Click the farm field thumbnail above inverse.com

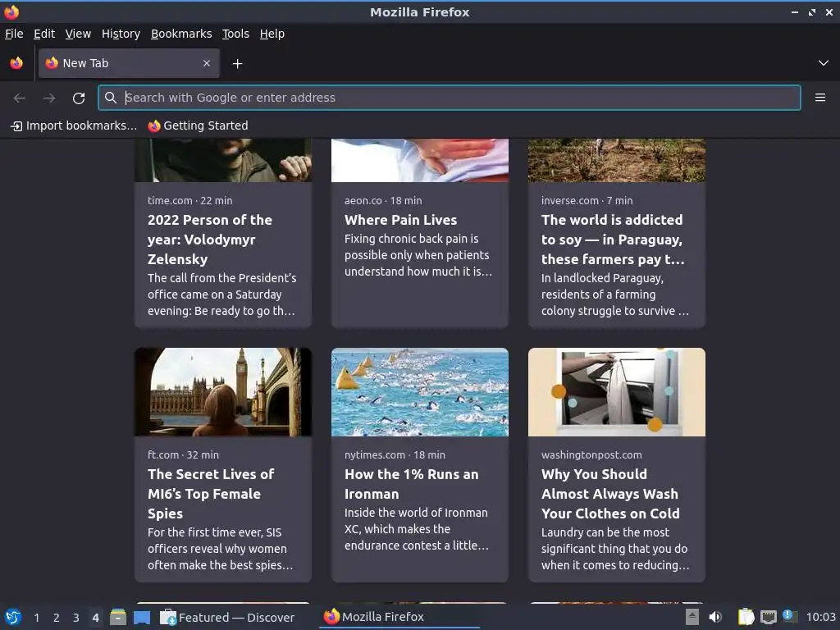(617, 160)
